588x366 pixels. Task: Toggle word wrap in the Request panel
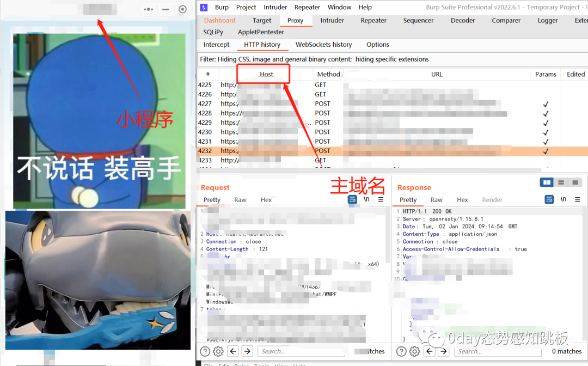point(352,199)
